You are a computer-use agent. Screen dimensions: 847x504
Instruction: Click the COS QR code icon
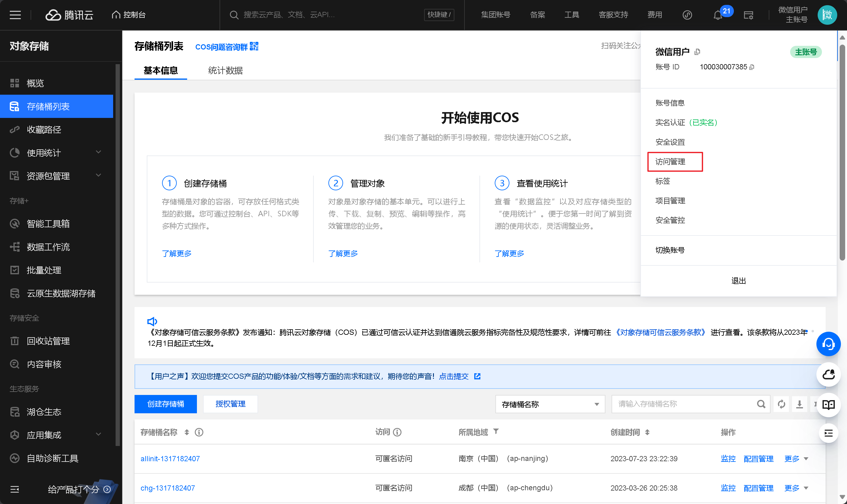(254, 46)
